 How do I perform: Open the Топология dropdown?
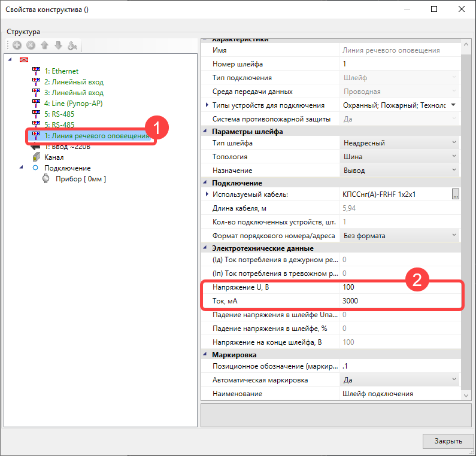click(454, 157)
